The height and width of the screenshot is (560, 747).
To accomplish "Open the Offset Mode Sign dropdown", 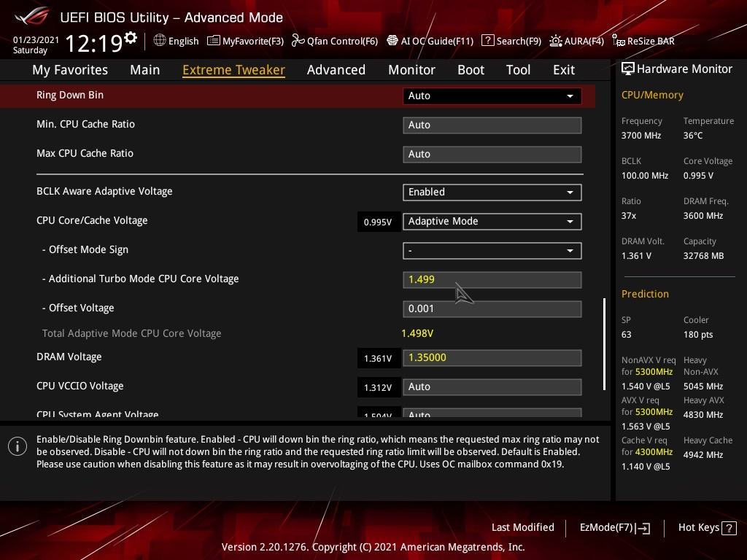I will [x=492, y=251].
